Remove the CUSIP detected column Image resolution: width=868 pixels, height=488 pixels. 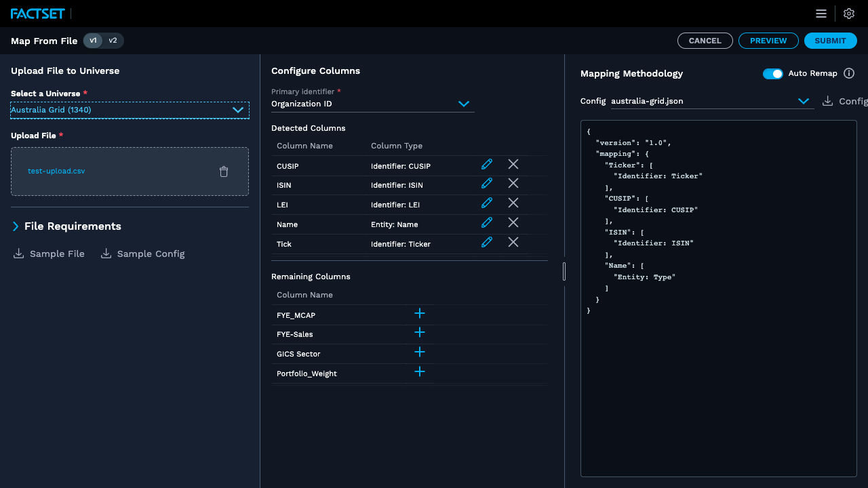[x=513, y=164]
